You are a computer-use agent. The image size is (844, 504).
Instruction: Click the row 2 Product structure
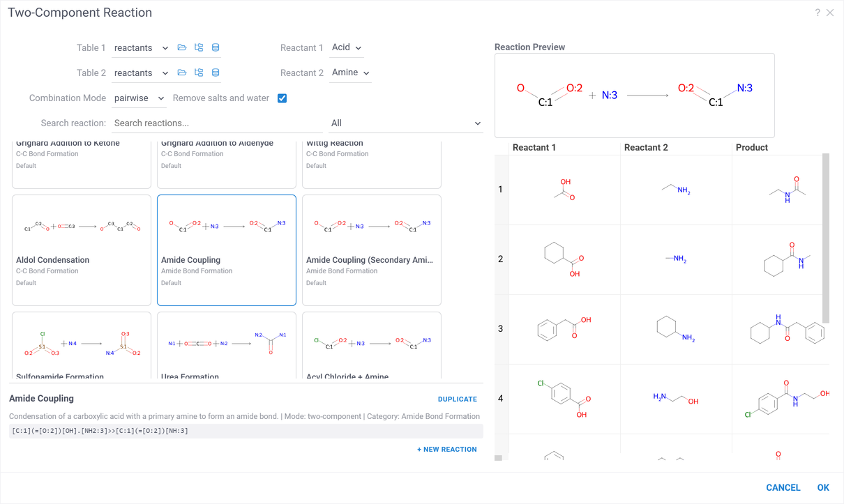pos(788,259)
